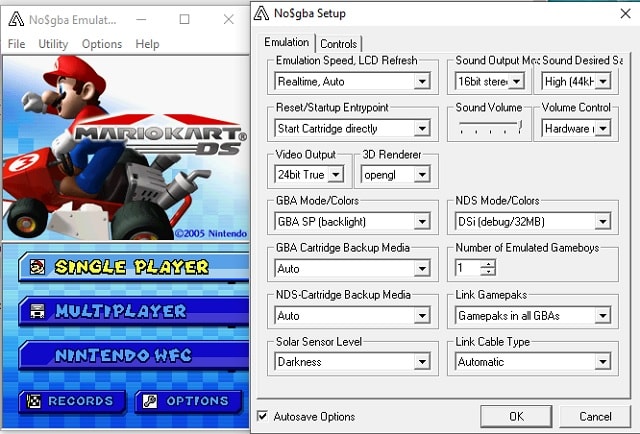Confirm settings with the OK button
Screen dimensions: 640x434
pos(516,416)
